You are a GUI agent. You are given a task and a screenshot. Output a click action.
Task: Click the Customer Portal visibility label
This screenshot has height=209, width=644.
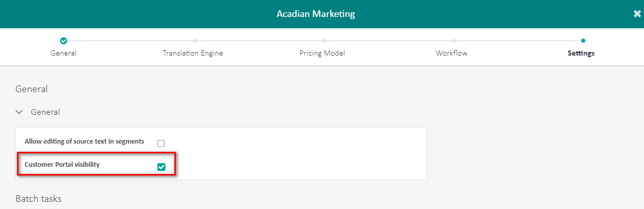62,164
